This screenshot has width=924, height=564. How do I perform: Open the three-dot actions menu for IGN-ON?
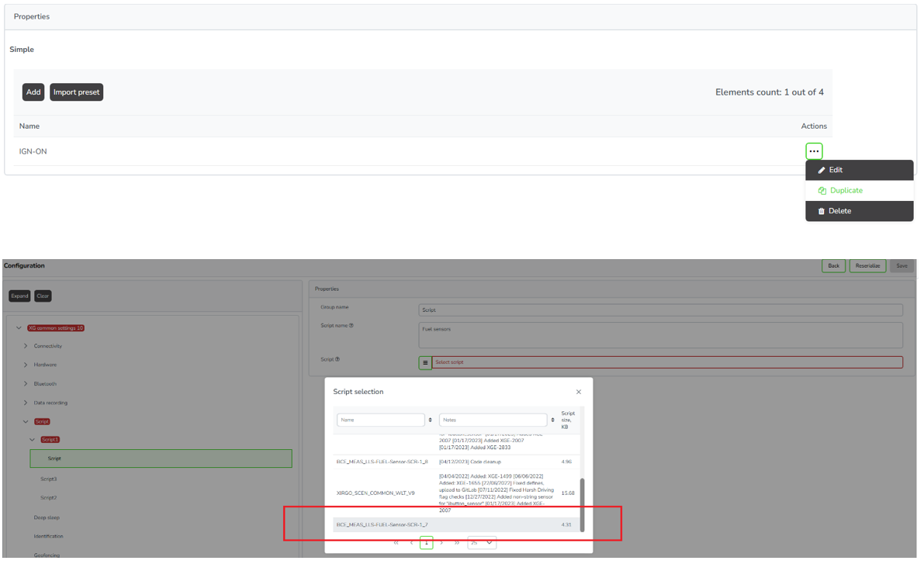[814, 151]
